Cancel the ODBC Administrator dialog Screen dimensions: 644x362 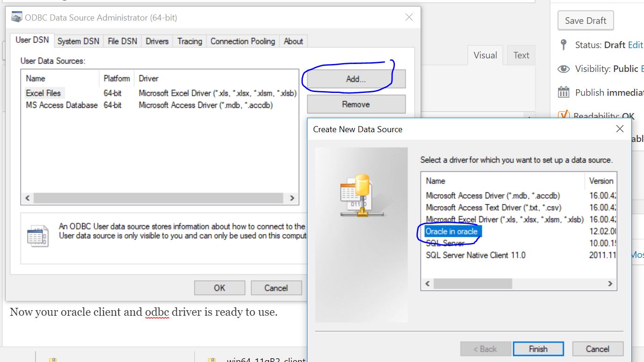pyautogui.click(x=276, y=288)
